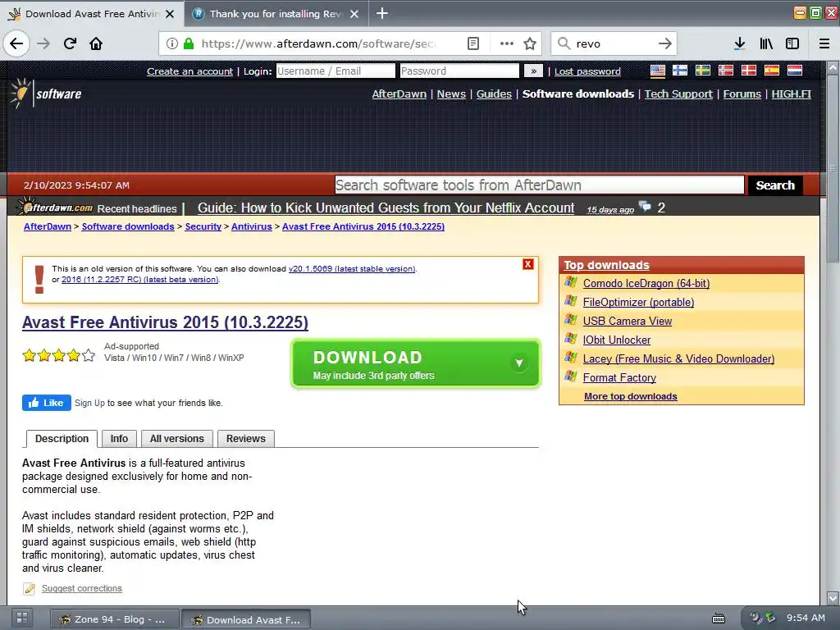This screenshot has height=630, width=840.
Task: Open 2016 (11.2.2257 RC) latest beta link
Action: coord(140,280)
